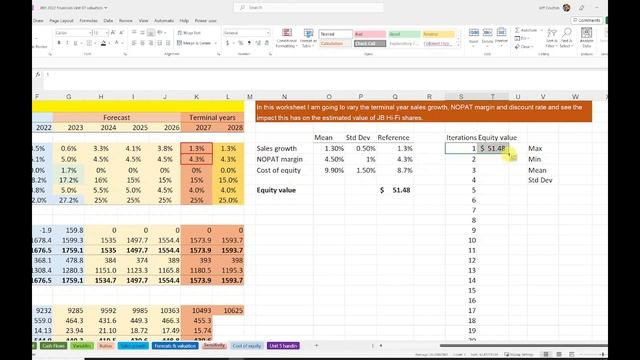Open Sort & Filter
Image resolution: width=640 pixels, height=360 pixels.
click(x=551, y=38)
